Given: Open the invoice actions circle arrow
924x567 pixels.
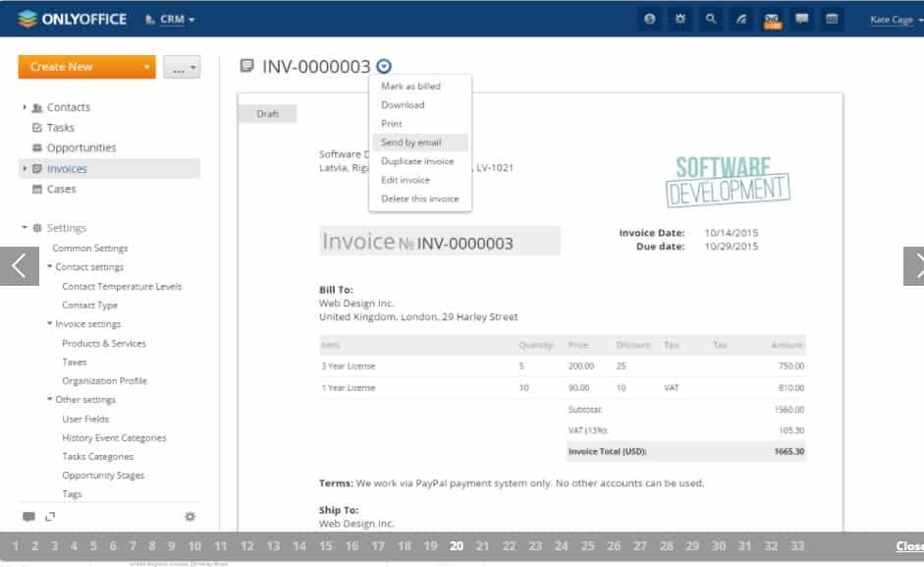Looking at the screenshot, I should tap(384, 67).
